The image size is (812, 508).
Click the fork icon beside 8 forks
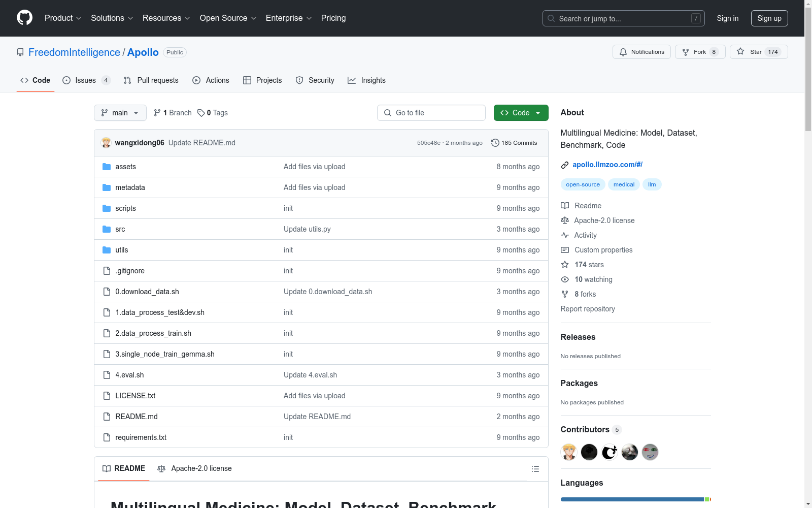(x=565, y=294)
